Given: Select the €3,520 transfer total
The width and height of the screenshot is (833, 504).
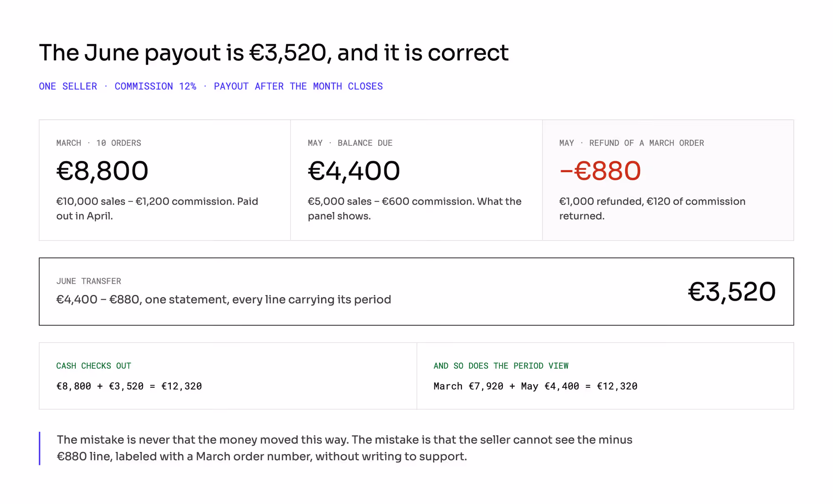Looking at the screenshot, I should [732, 292].
